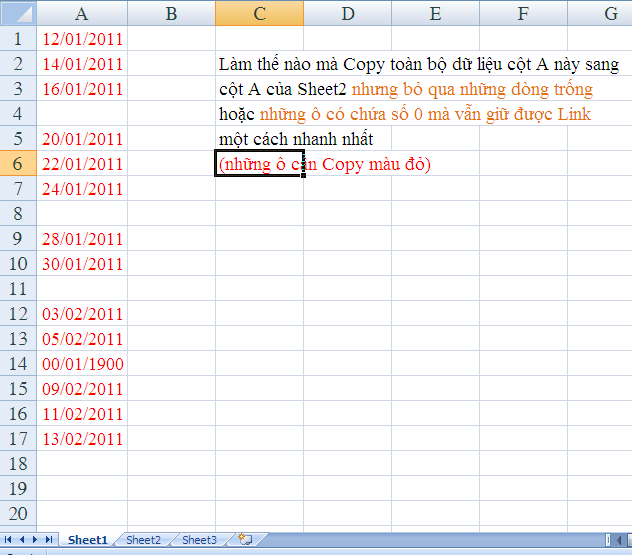Click the horizontal scrollbar left arrow
The image size is (632, 555).
[x=619, y=540]
